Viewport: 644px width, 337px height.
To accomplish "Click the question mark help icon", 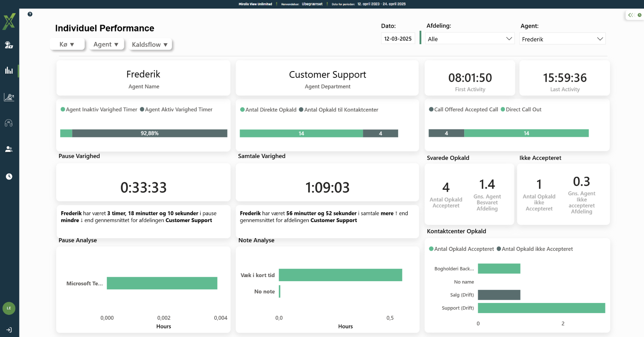I will (30, 14).
